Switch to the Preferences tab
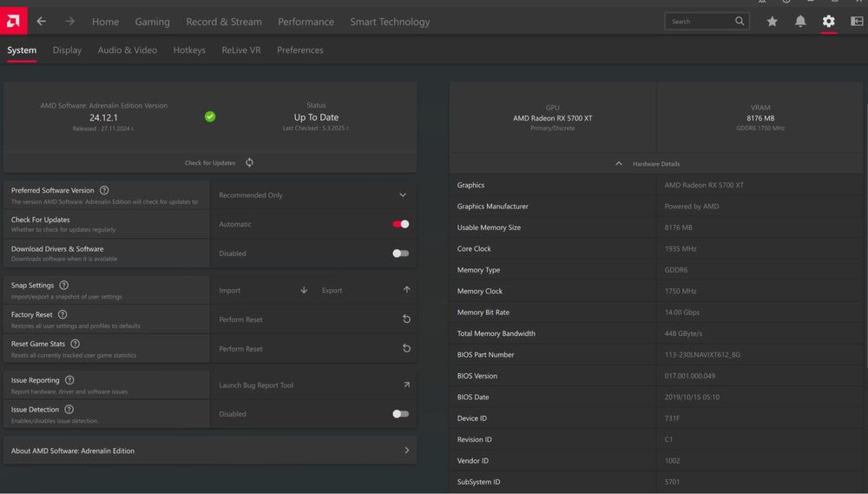The width and height of the screenshot is (868, 494). tap(300, 49)
